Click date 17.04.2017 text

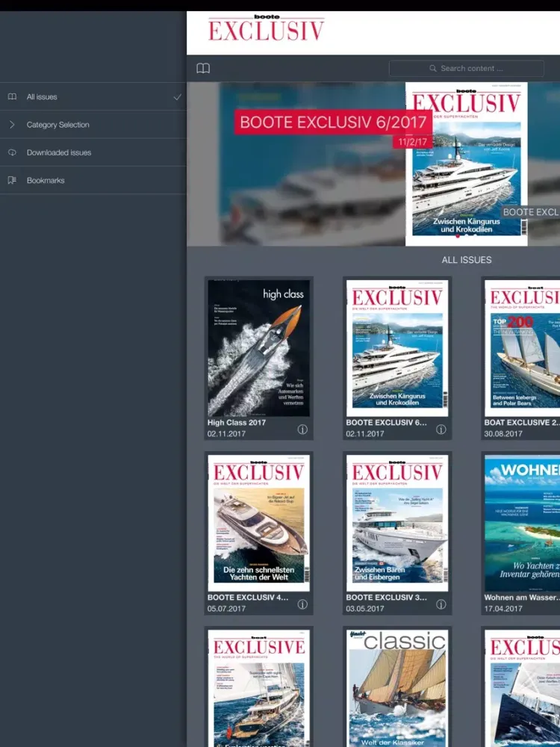click(x=503, y=608)
